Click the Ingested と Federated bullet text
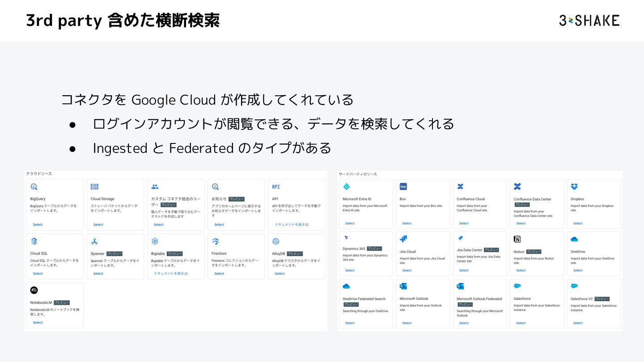The image size is (644, 362). (x=212, y=148)
